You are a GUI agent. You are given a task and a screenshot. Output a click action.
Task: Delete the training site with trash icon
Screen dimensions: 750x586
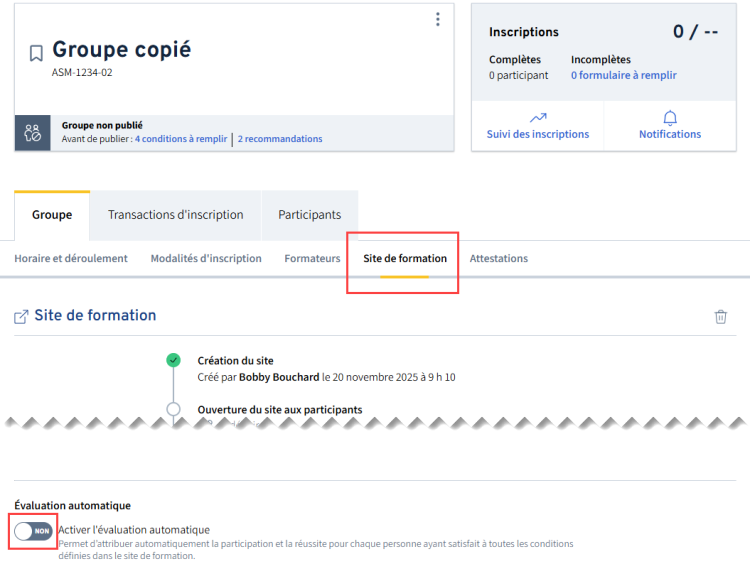pyautogui.click(x=721, y=316)
